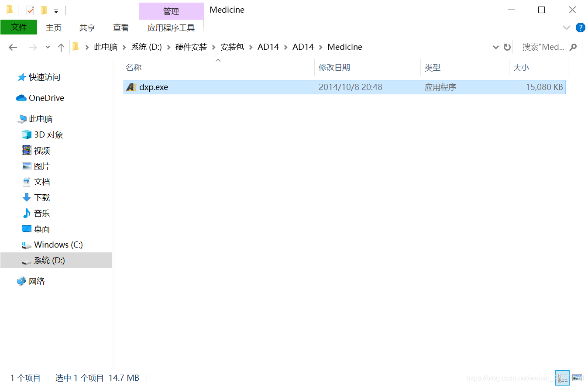The width and height of the screenshot is (588, 386).
Task: Open the 下载 downloads folder
Action: 42,197
